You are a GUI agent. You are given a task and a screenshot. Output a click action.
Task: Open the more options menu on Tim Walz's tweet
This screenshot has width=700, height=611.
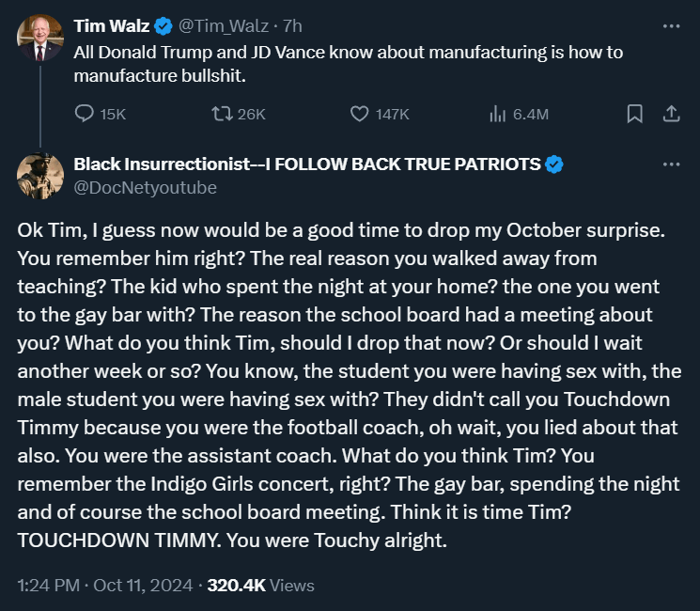[671, 25]
